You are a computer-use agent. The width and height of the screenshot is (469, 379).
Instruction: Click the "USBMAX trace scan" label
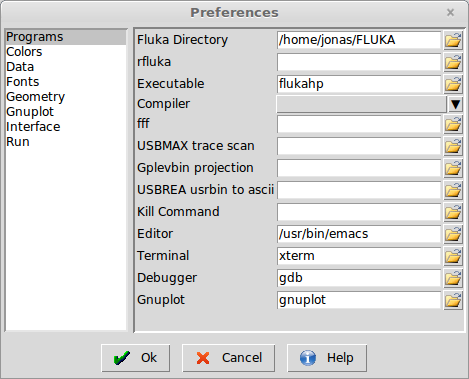pos(196,146)
